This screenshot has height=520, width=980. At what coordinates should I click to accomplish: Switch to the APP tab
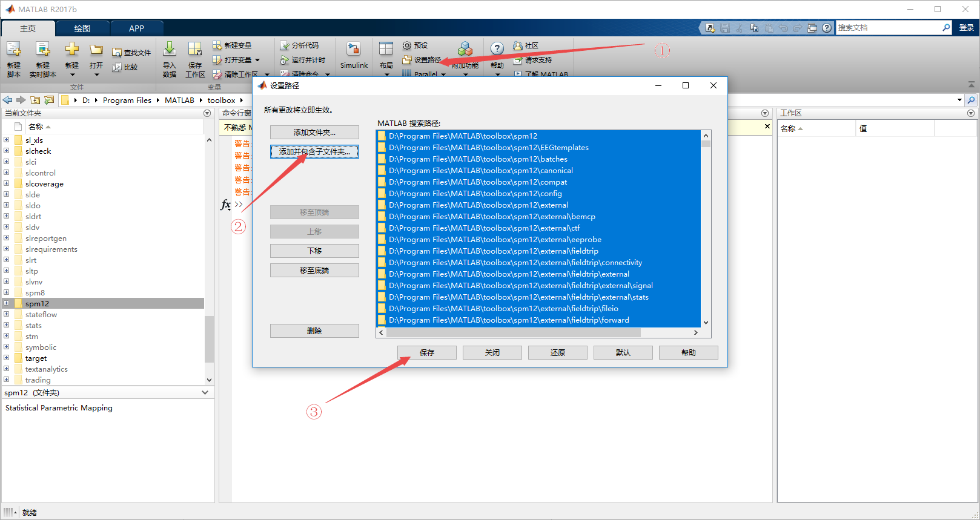pos(137,28)
